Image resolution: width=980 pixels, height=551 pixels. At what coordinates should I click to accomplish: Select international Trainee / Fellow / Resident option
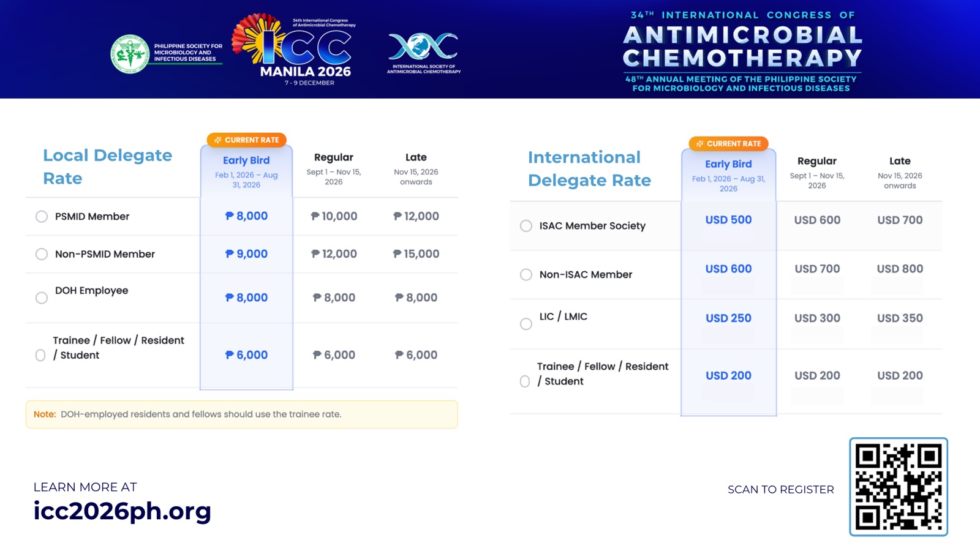525,381
